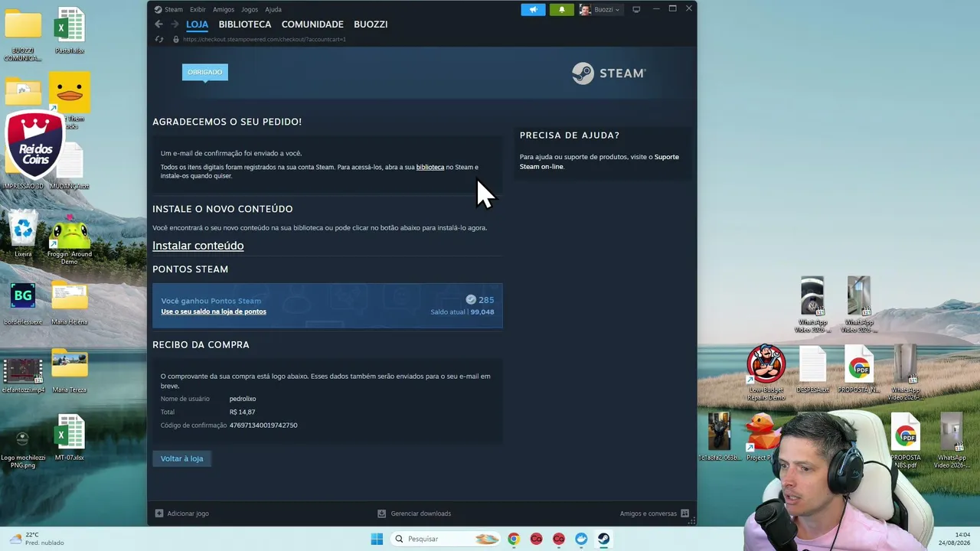Open Steam from the taskbar
The height and width of the screenshot is (551, 980).
click(604, 539)
